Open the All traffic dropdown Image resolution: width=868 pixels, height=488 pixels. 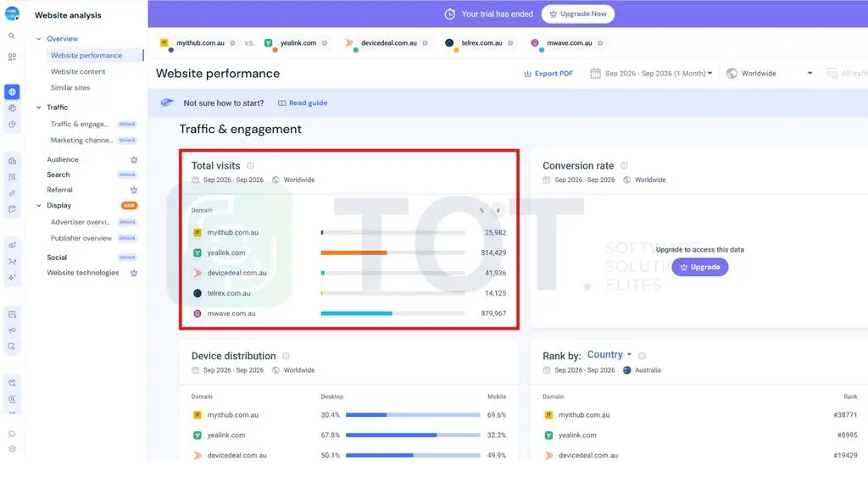point(847,74)
